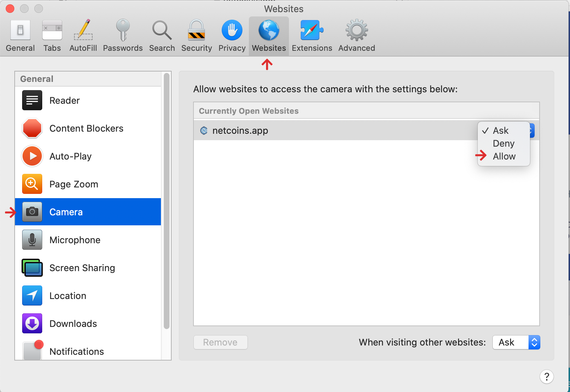Close the Websites preferences window
This screenshot has height=392, width=570.
10,8
